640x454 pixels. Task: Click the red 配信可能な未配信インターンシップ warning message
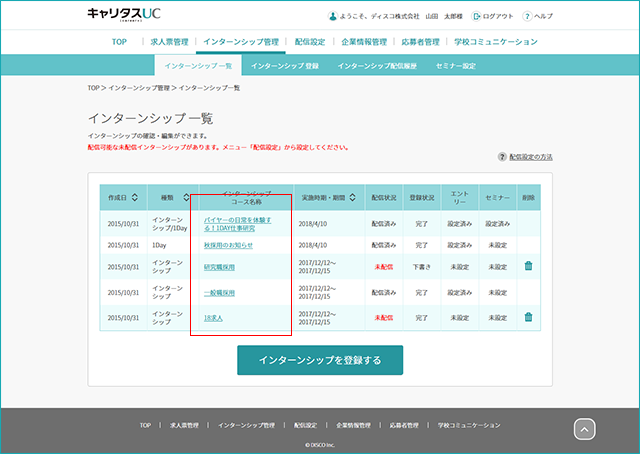pos(218,147)
